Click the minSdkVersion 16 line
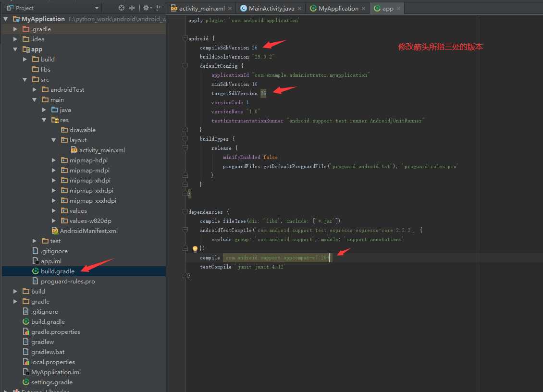The height and width of the screenshot is (392, 543). [x=234, y=84]
